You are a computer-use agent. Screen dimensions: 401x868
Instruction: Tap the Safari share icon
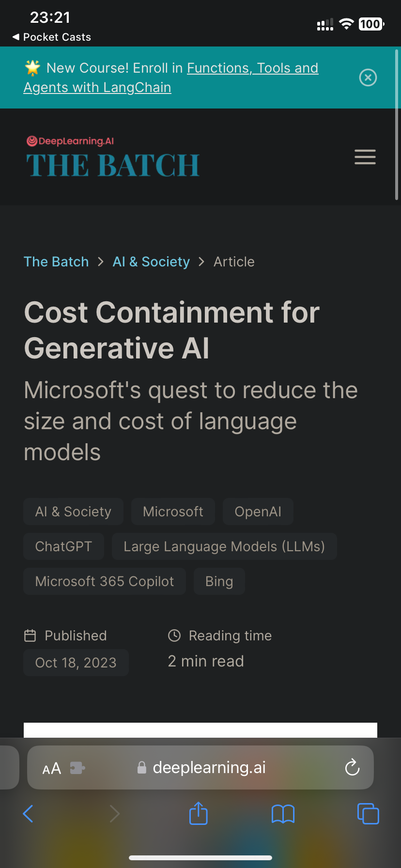(x=198, y=813)
